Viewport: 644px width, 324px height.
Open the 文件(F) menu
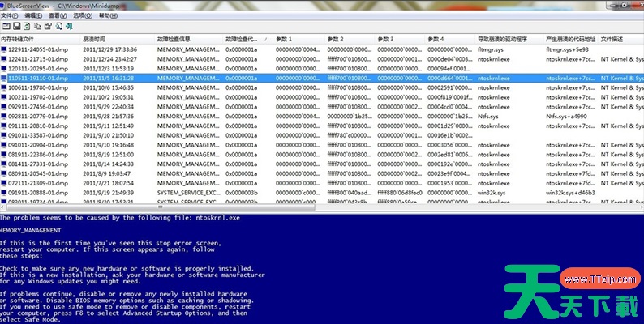click(x=10, y=15)
